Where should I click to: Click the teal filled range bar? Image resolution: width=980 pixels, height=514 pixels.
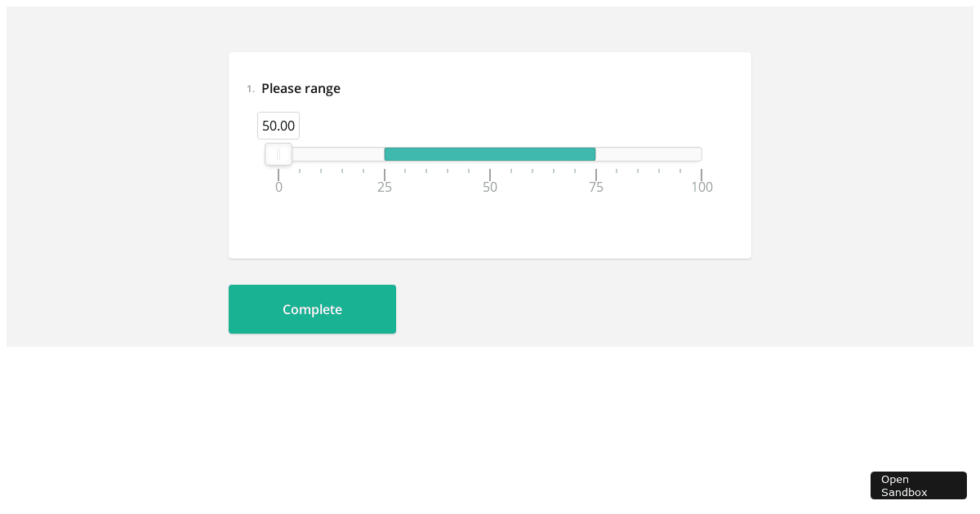[490, 154]
